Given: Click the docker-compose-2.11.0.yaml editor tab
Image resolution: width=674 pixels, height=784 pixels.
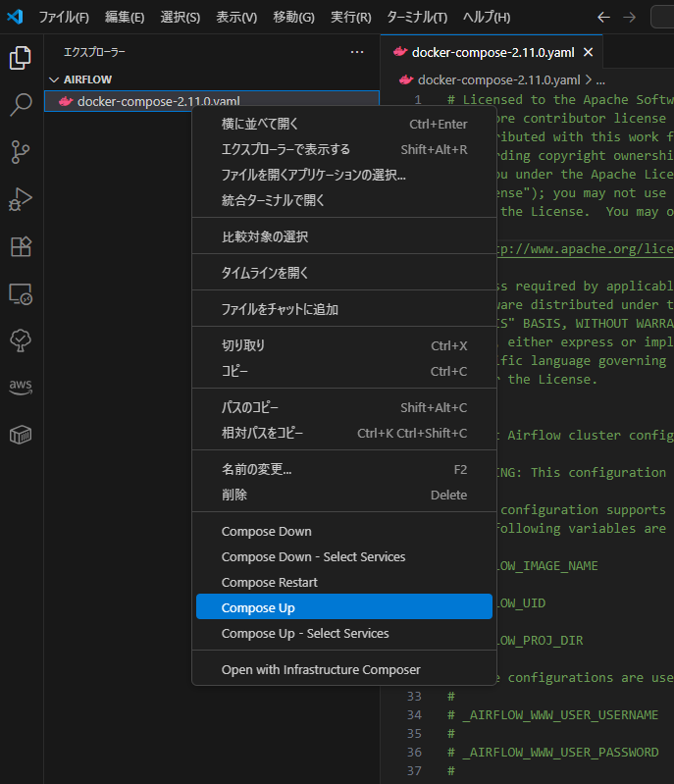Looking at the screenshot, I should coord(492,52).
